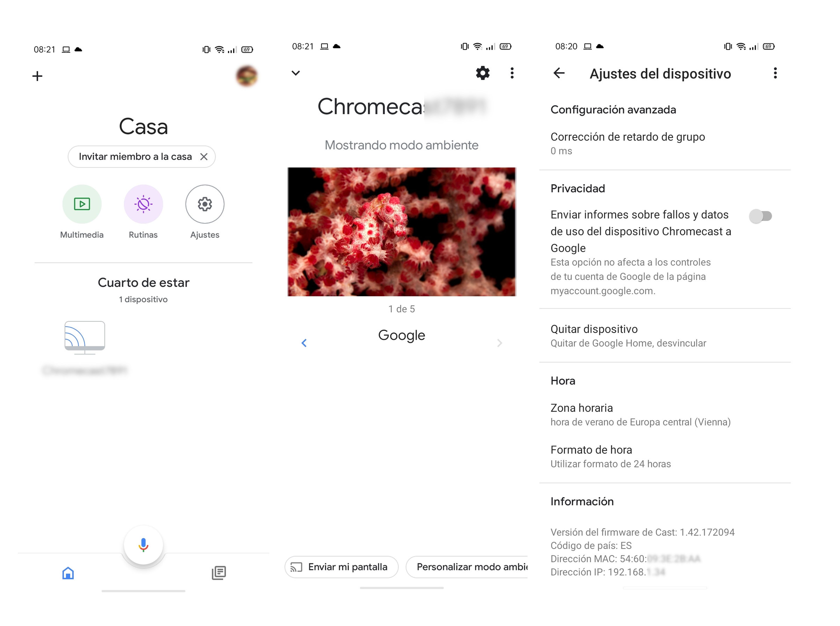840x626 pixels.
Task: Open the blurred profile avatar picture
Action: [x=247, y=76]
